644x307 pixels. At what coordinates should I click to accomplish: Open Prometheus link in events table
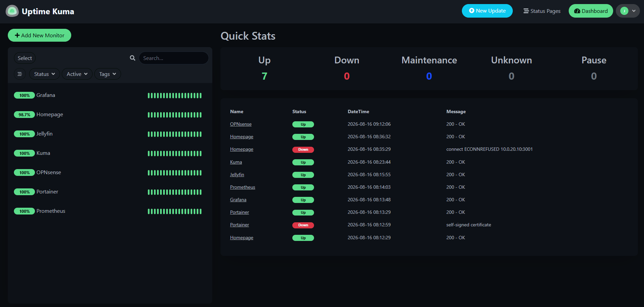(242, 187)
